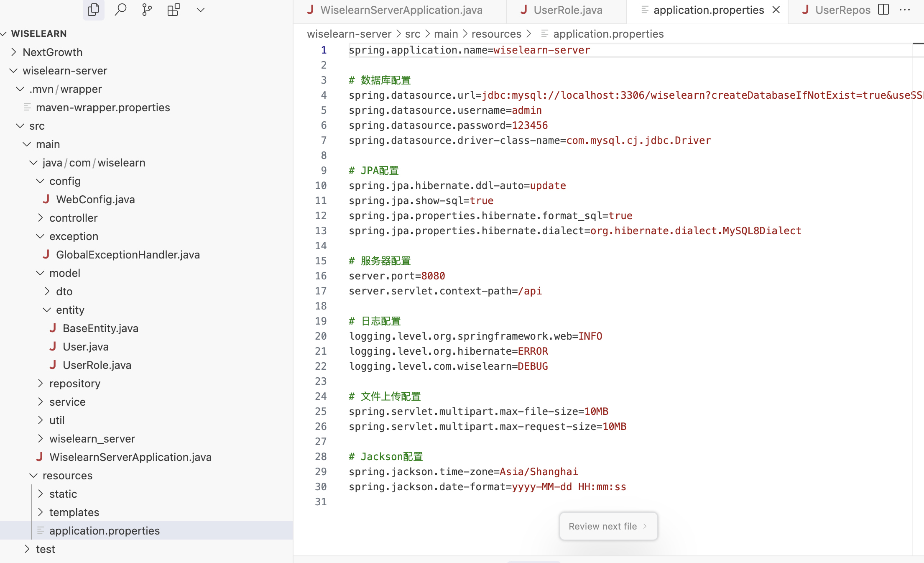Click resources breadcrumb segment
The width and height of the screenshot is (924, 563).
tap(497, 34)
